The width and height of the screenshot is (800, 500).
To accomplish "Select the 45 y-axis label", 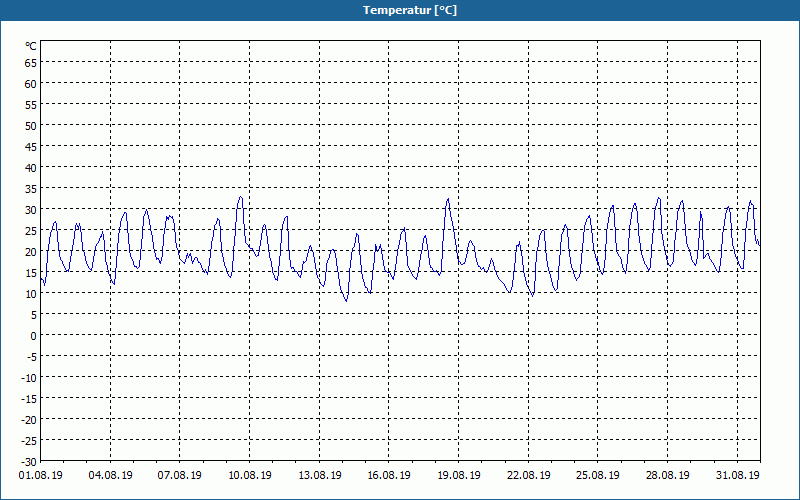I will tap(31, 146).
